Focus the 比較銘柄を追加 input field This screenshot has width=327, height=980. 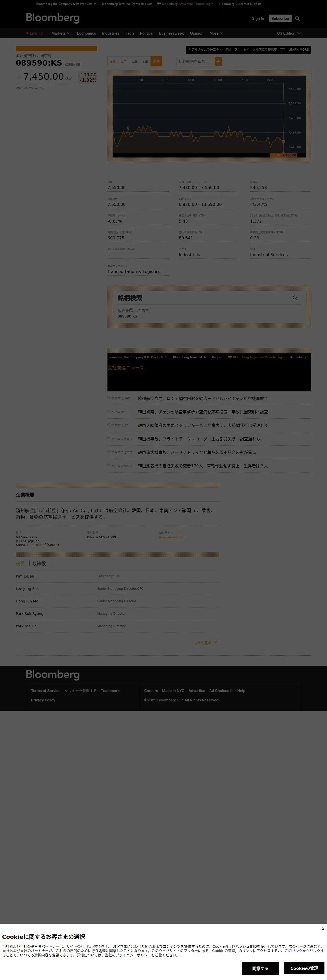(x=195, y=61)
